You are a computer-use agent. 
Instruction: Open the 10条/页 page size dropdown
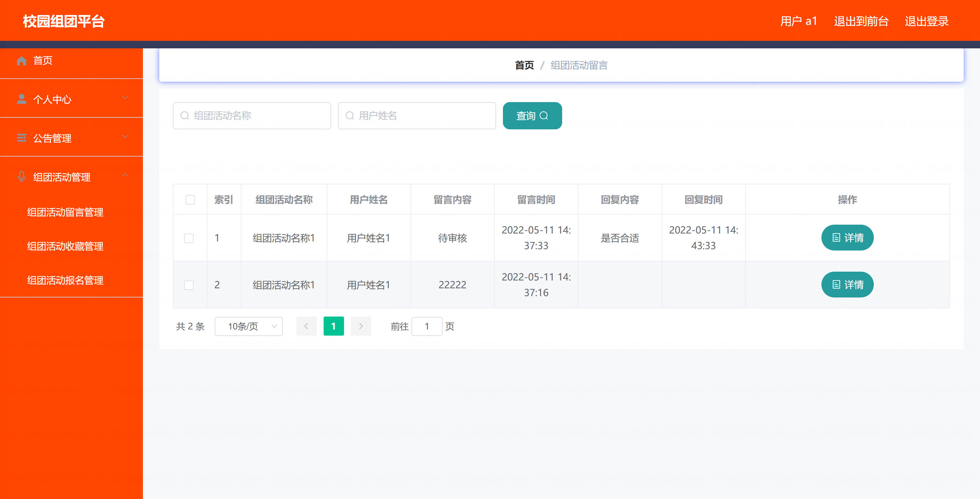click(x=249, y=326)
